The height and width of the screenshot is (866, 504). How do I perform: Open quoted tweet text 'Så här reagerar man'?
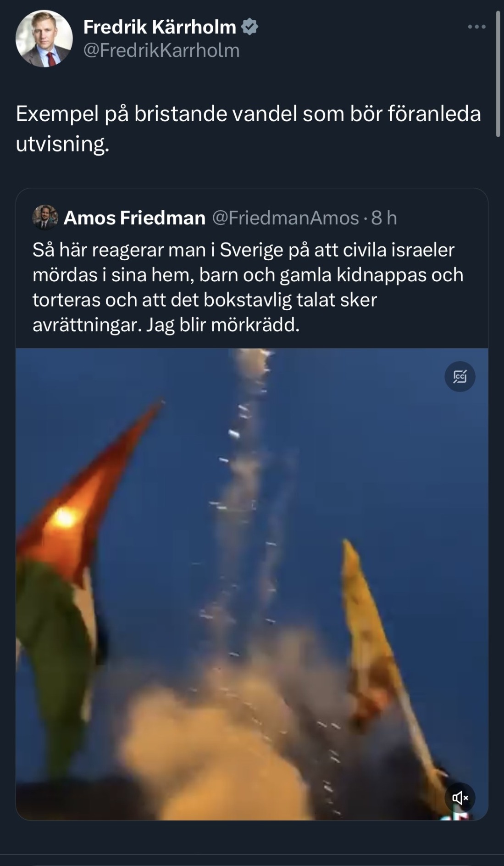[x=248, y=287]
